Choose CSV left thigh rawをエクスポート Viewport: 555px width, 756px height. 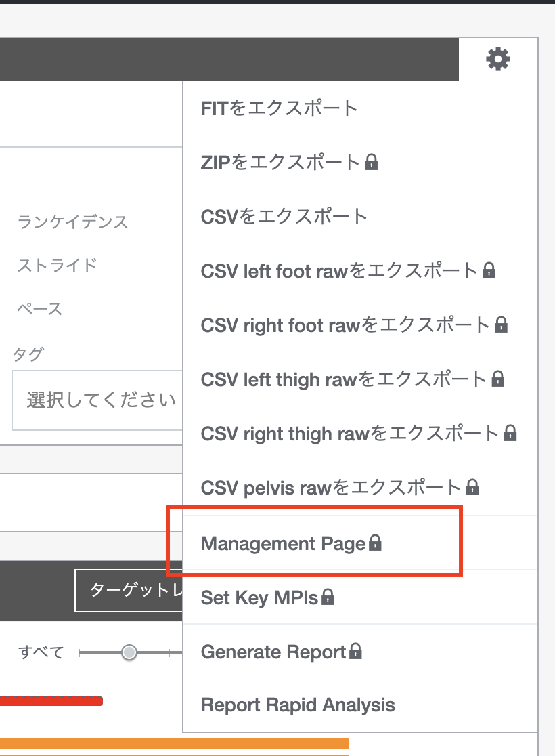[x=344, y=379]
